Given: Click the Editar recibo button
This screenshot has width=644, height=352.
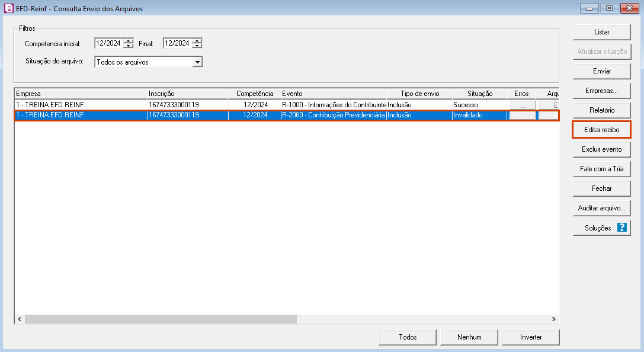Looking at the screenshot, I should (x=602, y=130).
